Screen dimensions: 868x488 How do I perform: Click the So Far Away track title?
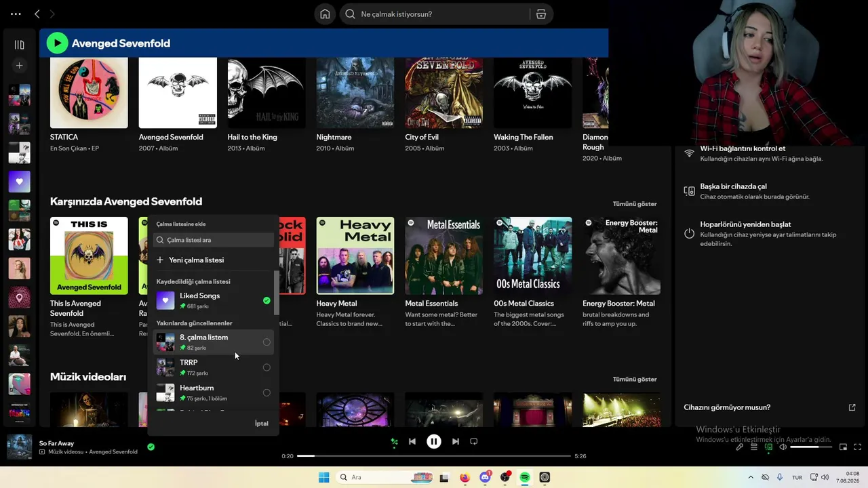(56, 443)
